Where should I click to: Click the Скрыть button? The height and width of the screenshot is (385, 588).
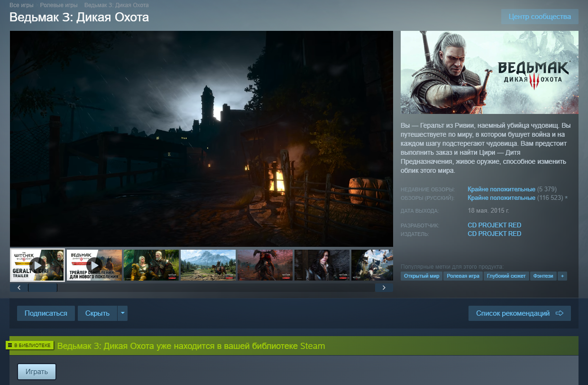pyautogui.click(x=97, y=313)
